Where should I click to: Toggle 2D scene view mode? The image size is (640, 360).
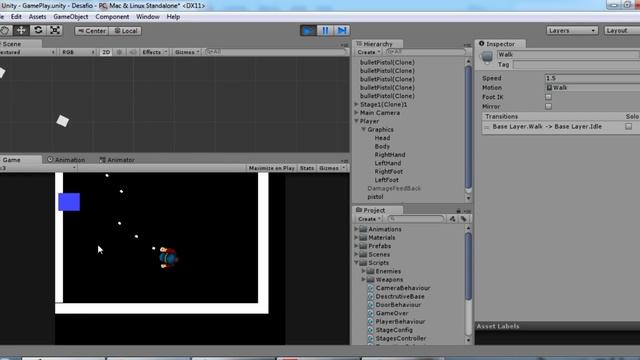tap(106, 52)
